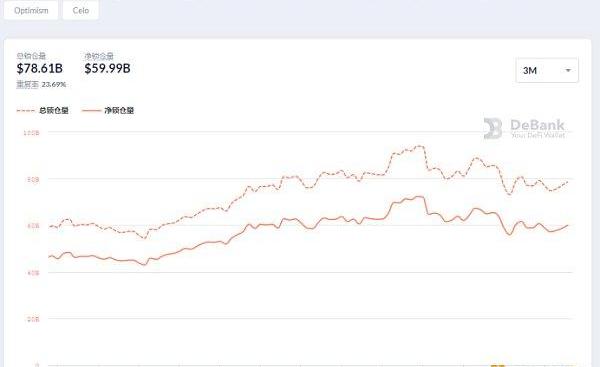The width and height of the screenshot is (600, 367).
Task: Click the 23.69% ratio label
Action: tap(54, 85)
